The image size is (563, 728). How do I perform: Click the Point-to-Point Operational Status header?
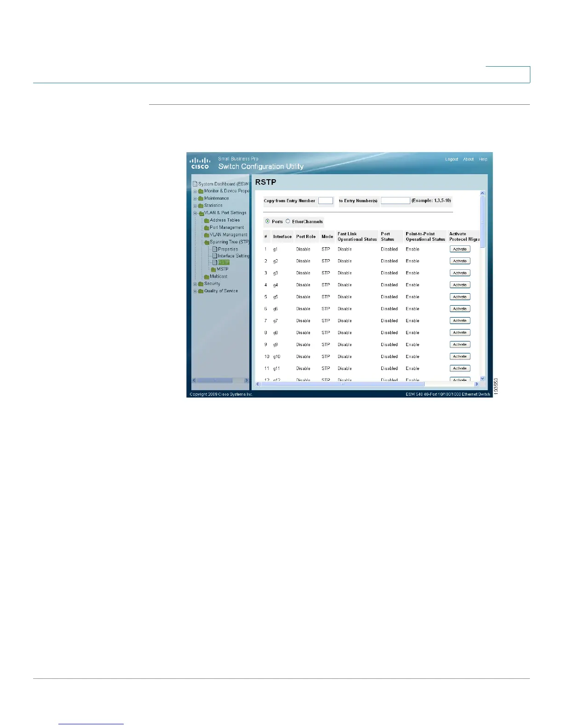pos(425,237)
